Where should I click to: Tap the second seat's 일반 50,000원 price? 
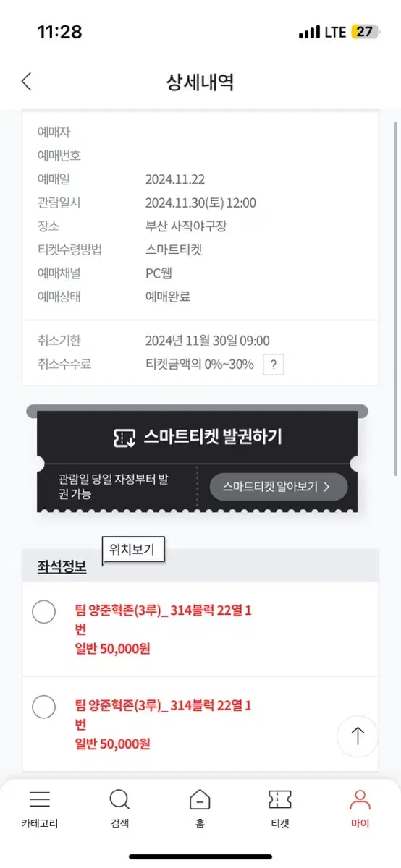pyautogui.click(x=112, y=744)
